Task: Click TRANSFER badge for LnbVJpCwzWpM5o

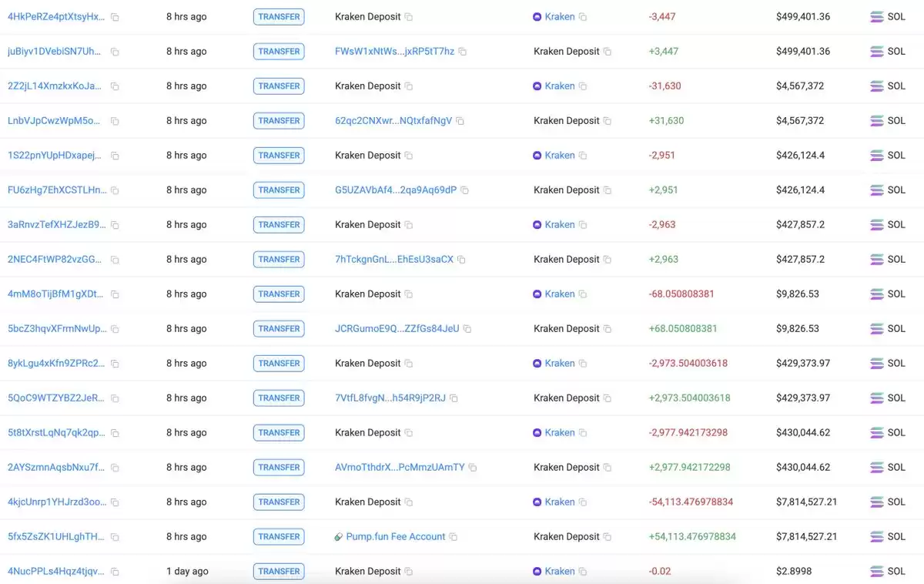Action: tap(279, 121)
